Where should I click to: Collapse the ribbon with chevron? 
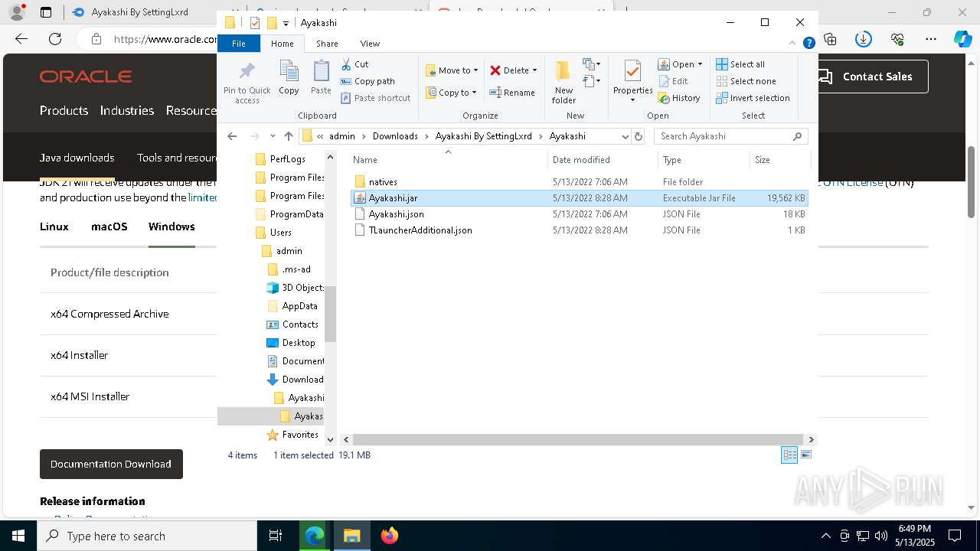793,44
